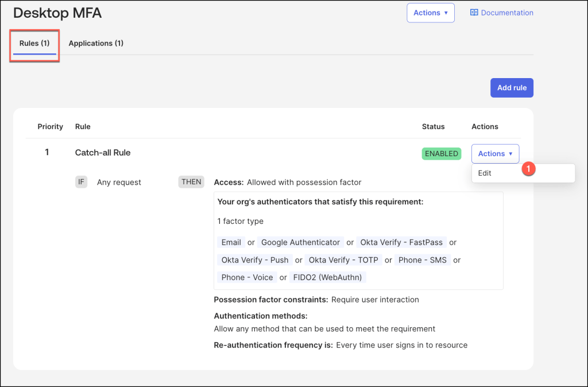This screenshot has height=387, width=588.
Task: Click the THEN badge
Action: (191, 182)
